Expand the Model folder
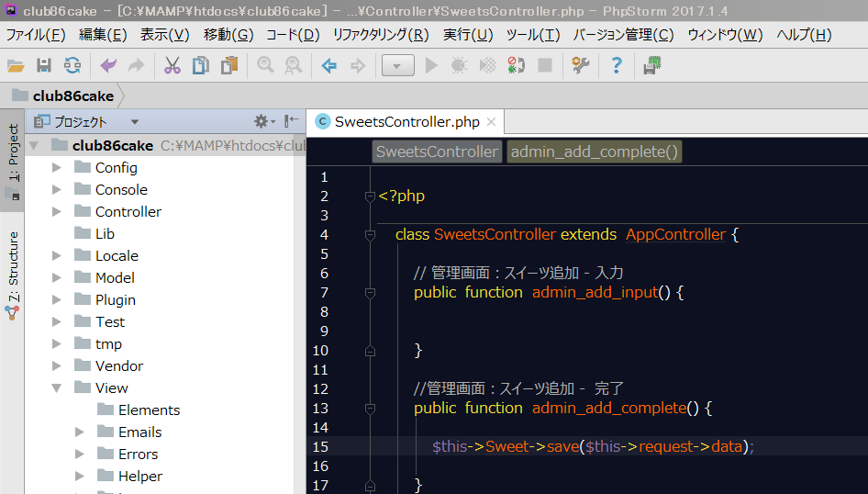The image size is (868, 494). point(57,277)
